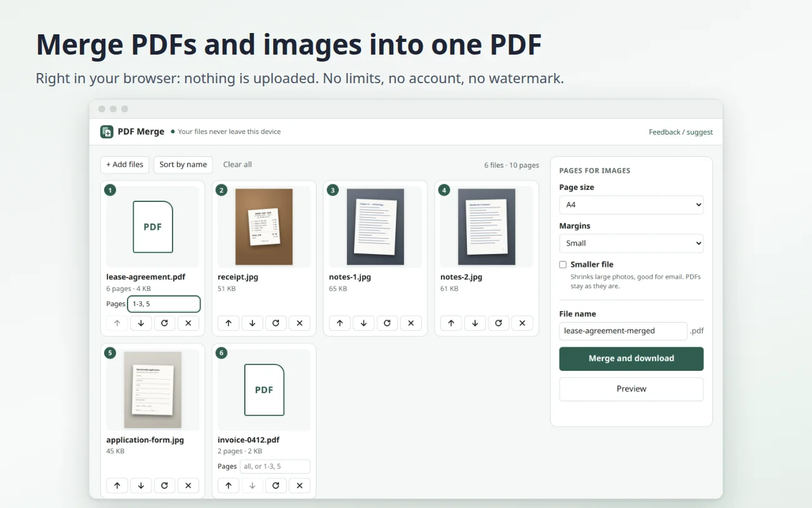Select the receipt.jpg thumbnail

[x=264, y=227]
